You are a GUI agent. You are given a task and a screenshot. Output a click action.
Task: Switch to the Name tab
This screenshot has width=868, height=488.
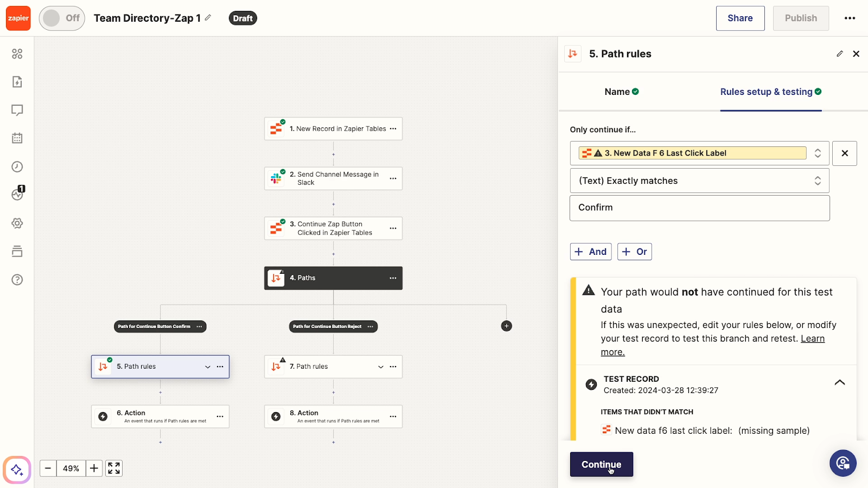(622, 92)
